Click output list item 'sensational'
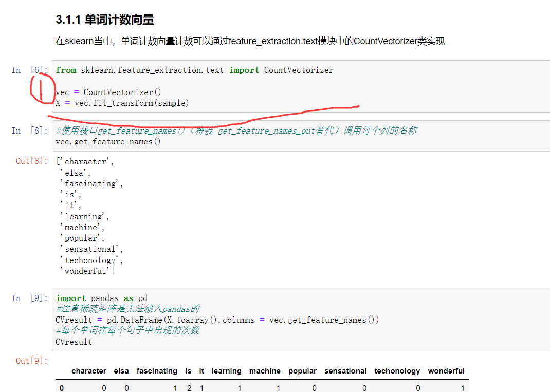Image resolution: width=550 pixels, height=392 pixels. click(x=91, y=249)
